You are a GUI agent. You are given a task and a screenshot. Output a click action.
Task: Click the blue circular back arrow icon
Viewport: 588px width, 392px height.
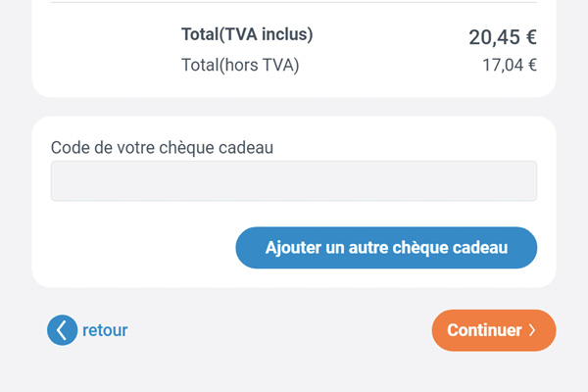point(63,330)
